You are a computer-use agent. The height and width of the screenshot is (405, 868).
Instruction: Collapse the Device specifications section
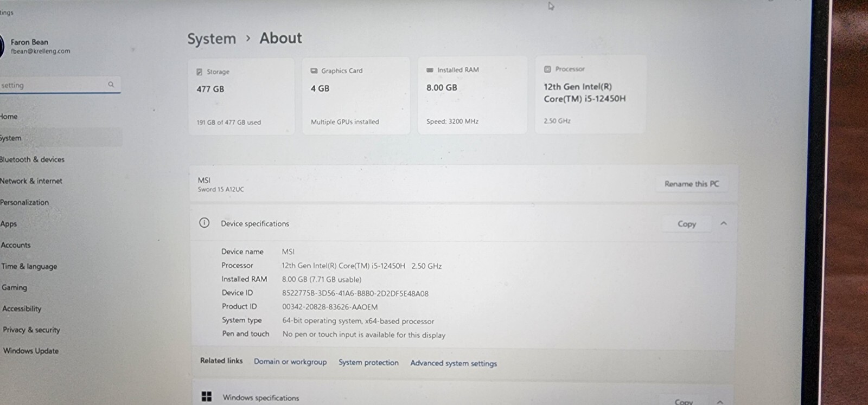point(723,223)
